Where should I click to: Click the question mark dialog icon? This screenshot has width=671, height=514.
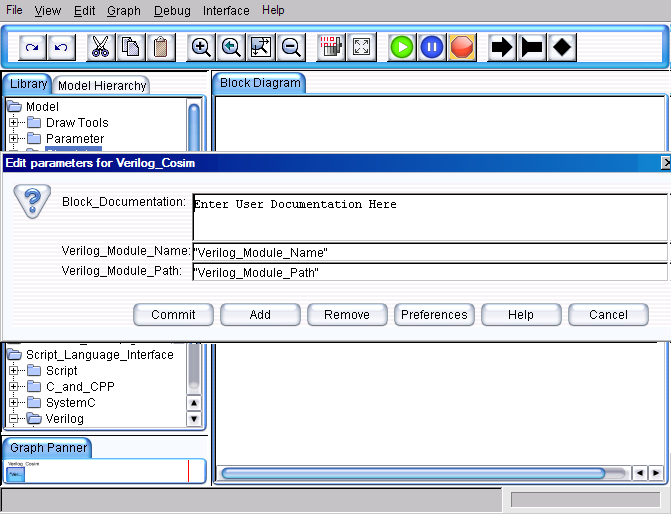click(32, 201)
